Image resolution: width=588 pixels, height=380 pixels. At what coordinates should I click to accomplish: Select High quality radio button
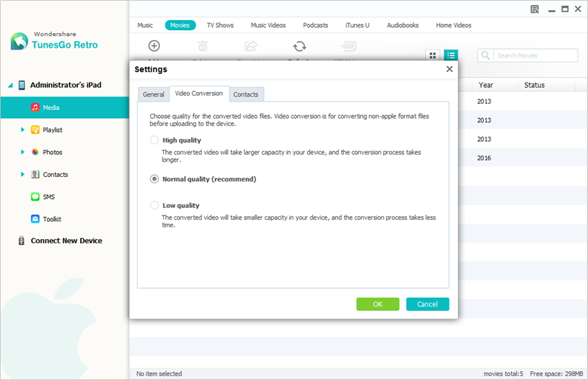(x=154, y=140)
